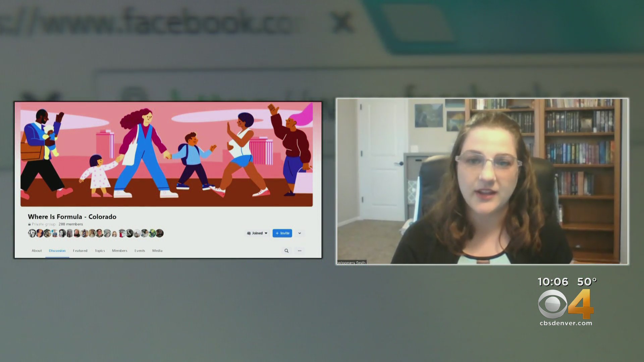The width and height of the screenshot is (644, 362).
Task: Go to the Members tab
Action: pos(120,251)
